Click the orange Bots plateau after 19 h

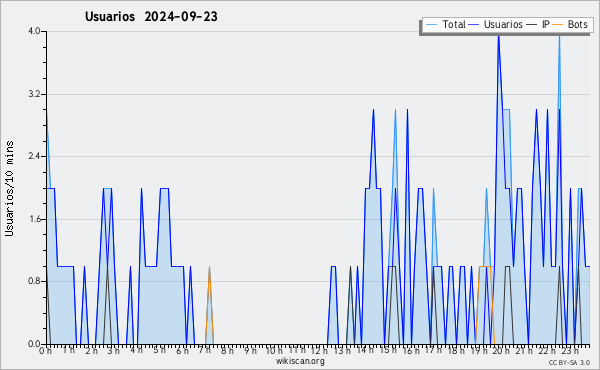485,266
